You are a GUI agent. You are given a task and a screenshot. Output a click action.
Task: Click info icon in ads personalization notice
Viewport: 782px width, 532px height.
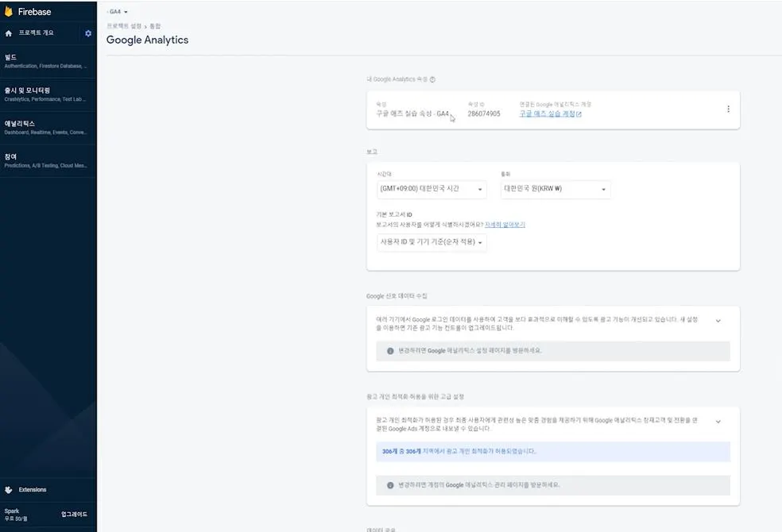(390, 485)
